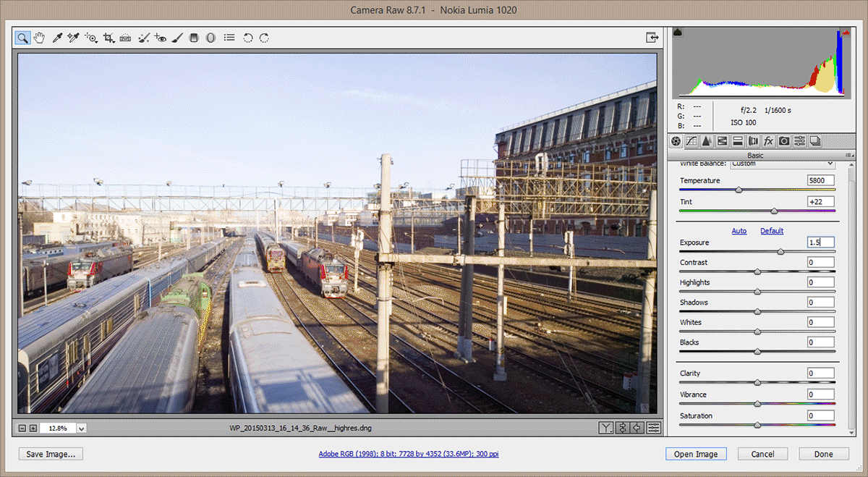This screenshot has width=868, height=477.
Task: Click the Done button
Action: coord(823,454)
